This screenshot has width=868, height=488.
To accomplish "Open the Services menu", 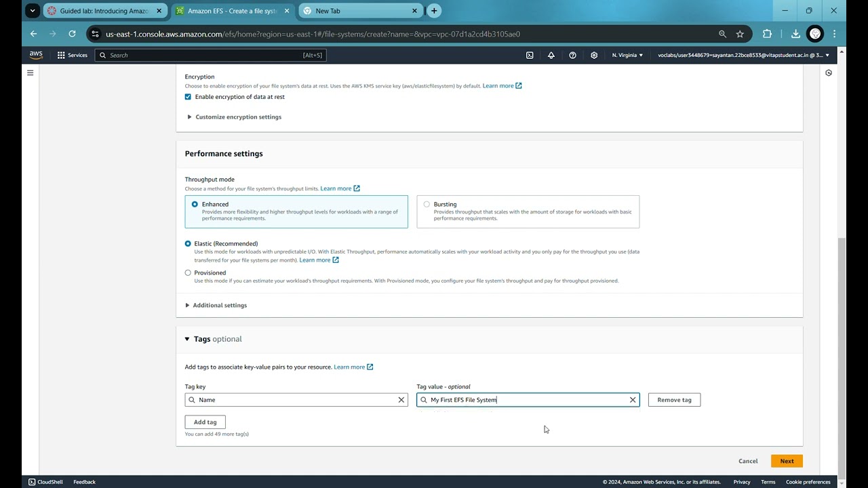I will [72, 55].
